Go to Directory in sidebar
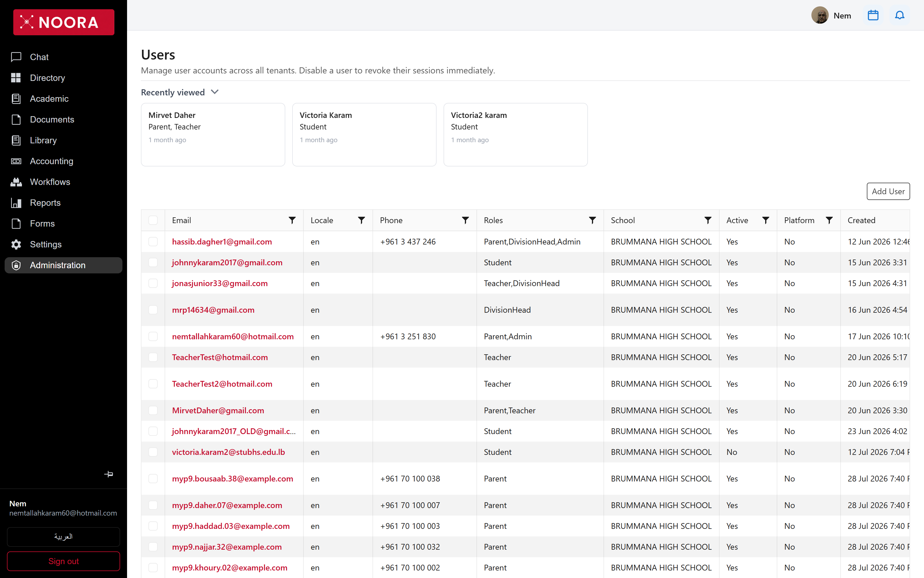This screenshot has height=578, width=924. pyautogui.click(x=64, y=78)
